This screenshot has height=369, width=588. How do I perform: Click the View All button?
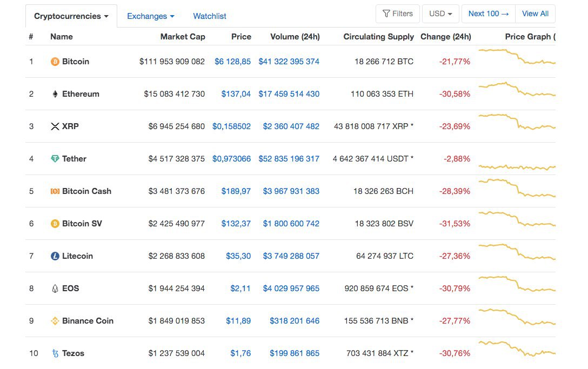point(535,14)
